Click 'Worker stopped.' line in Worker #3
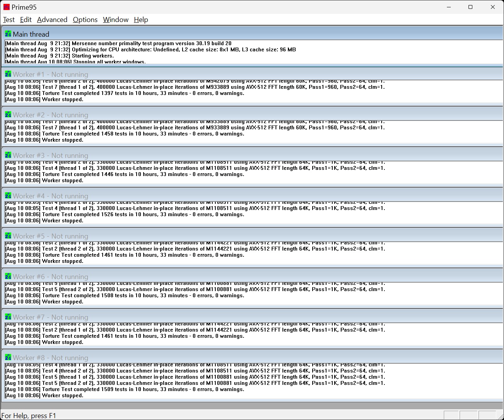The width and height of the screenshot is (504, 420). (x=44, y=180)
